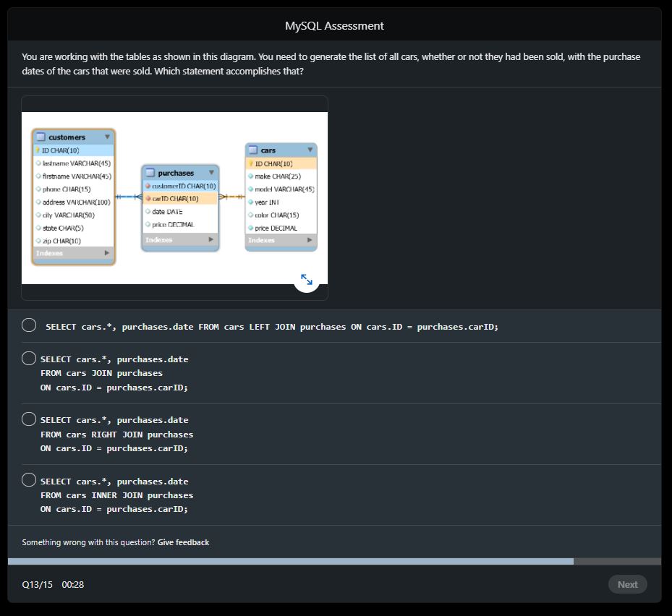Select the INNER JOIN answer radio button
Viewport: 672px width, 616px height.
point(29,479)
